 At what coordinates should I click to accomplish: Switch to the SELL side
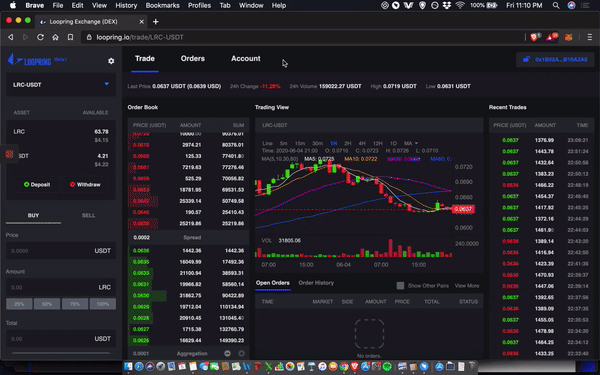tap(88, 215)
